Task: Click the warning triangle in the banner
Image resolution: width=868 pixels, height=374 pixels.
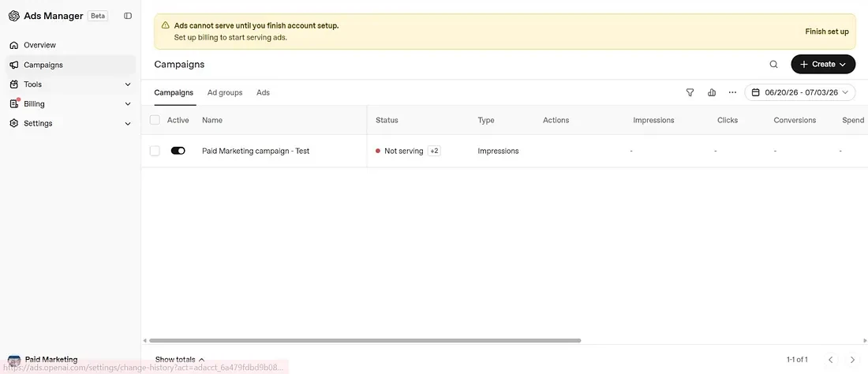Action: pos(165,25)
